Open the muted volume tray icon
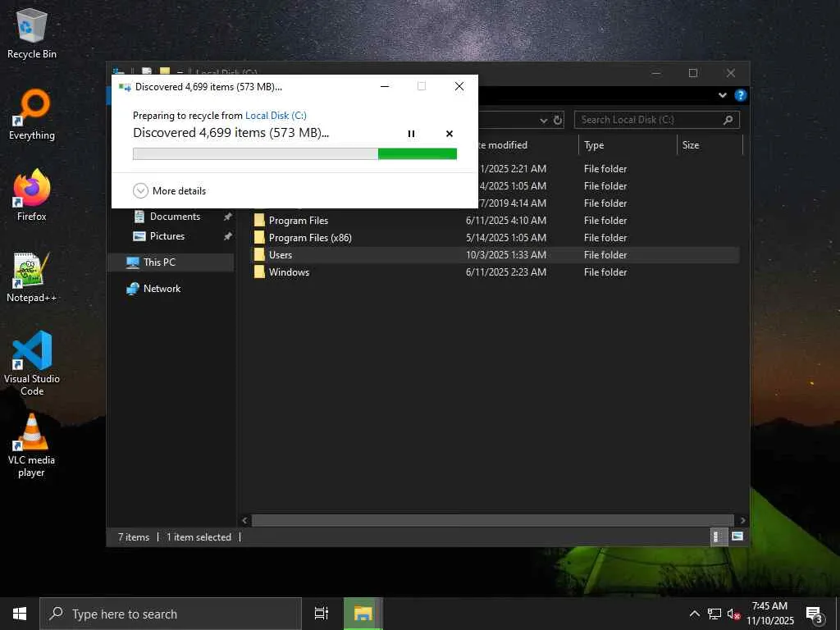Image resolution: width=840 pixels, height=630 pixels. [734, 614]
